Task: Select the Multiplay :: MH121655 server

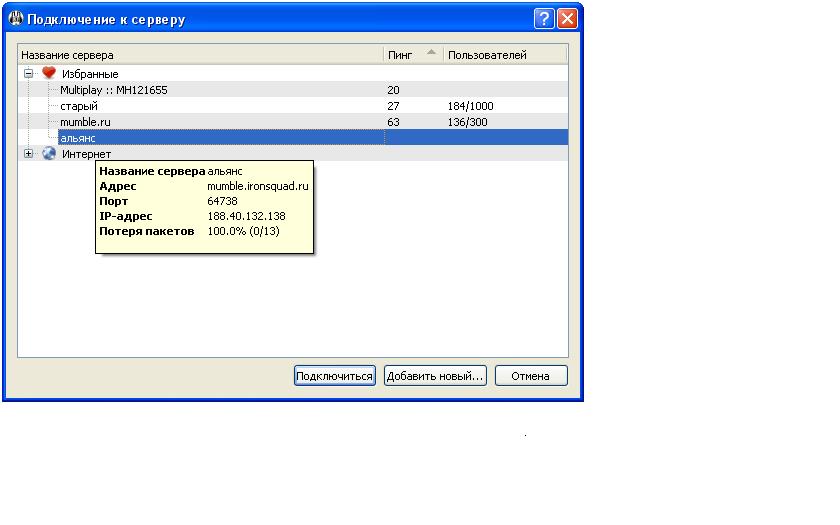Action: tap(113, 90)
